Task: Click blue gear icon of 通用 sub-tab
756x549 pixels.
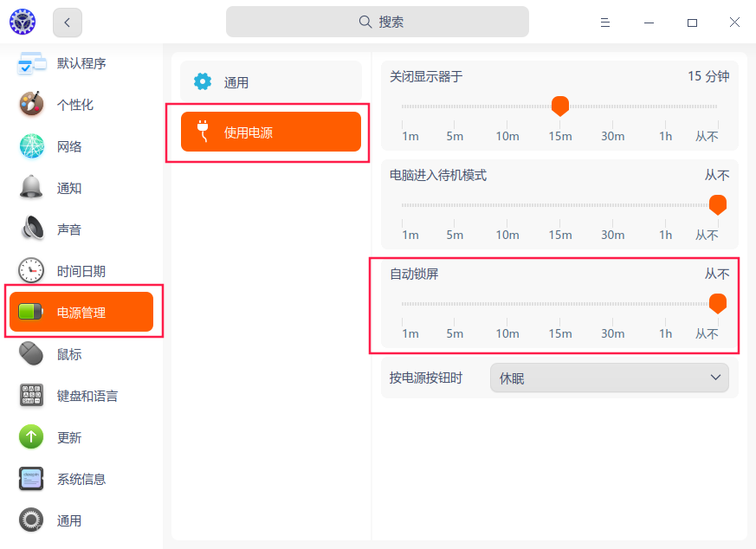Action: tap(203, 81)
